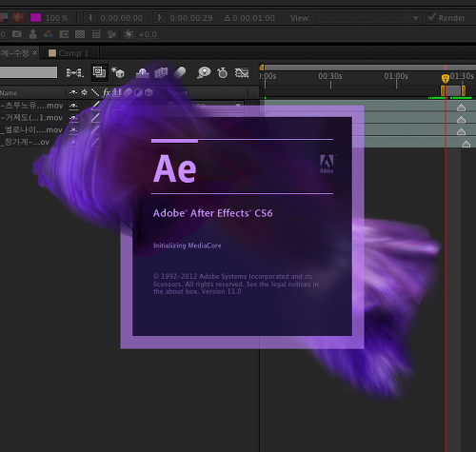Viewport: 476px width, 452px height.
Task: Click the Shy column header icon
Action: 73,92
